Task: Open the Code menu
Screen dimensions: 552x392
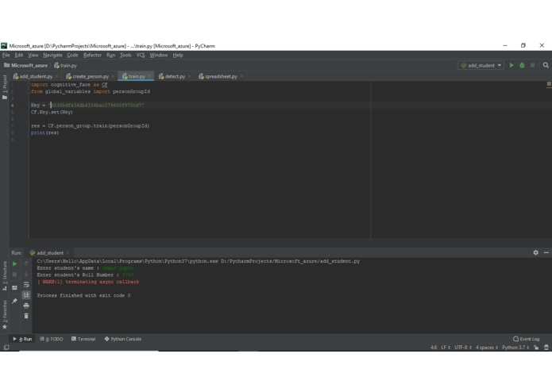Action: point(72,56)
